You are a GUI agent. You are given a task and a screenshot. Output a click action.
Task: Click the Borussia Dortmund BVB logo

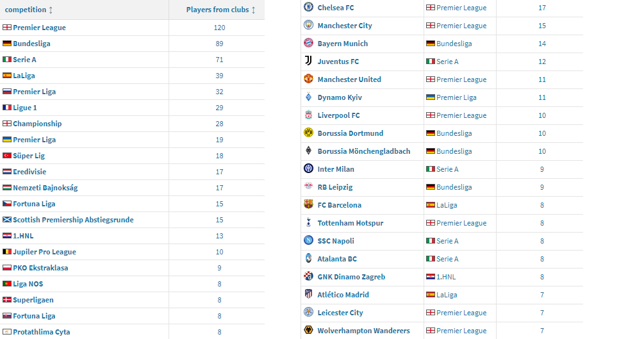pyautogui.click(x=308, y=133)
